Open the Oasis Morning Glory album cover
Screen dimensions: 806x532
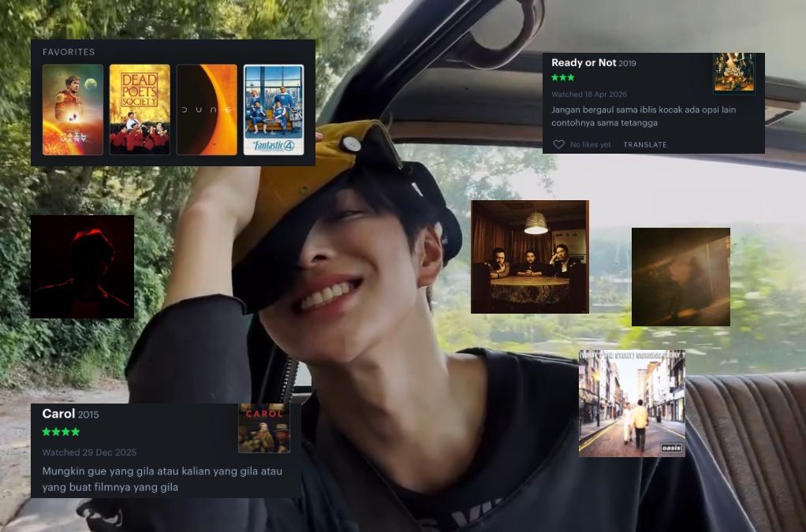pyautogui.click(x=632, y=404)
